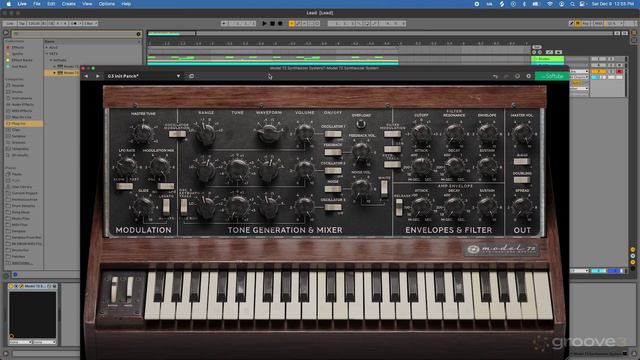Select Plug-Ins category in Live browser
Screen dimensions: 640x360
(23, 123)
